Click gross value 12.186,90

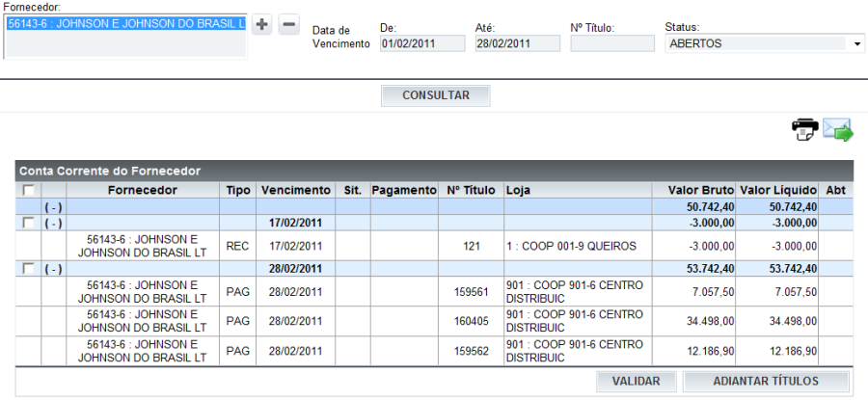click(x=693, y=351)
